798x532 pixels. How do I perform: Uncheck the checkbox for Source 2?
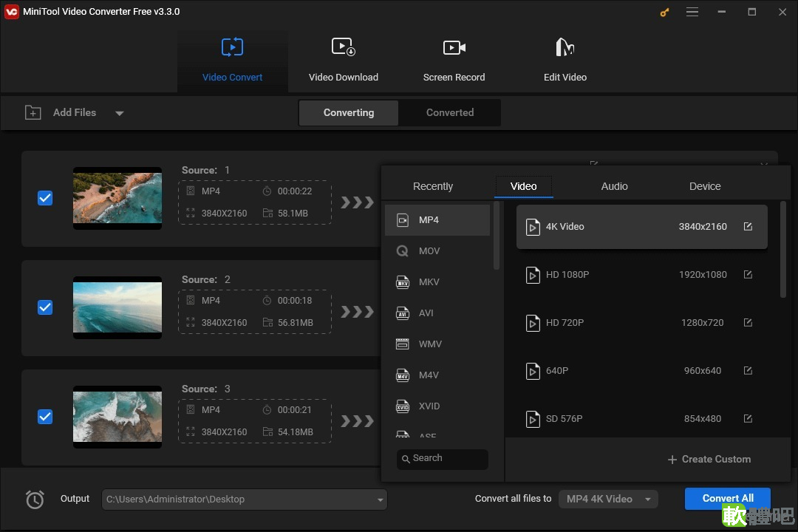point(45,307)
